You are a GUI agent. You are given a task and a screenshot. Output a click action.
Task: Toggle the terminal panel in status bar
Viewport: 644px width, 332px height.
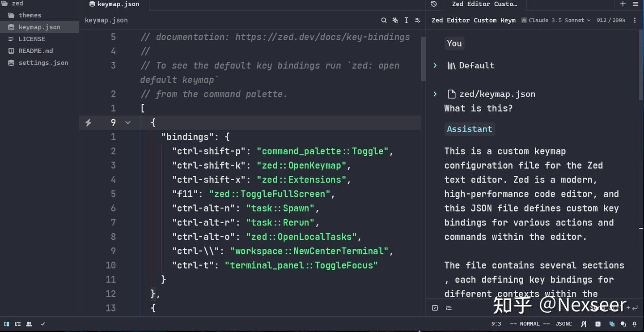[x=598, y=324]
